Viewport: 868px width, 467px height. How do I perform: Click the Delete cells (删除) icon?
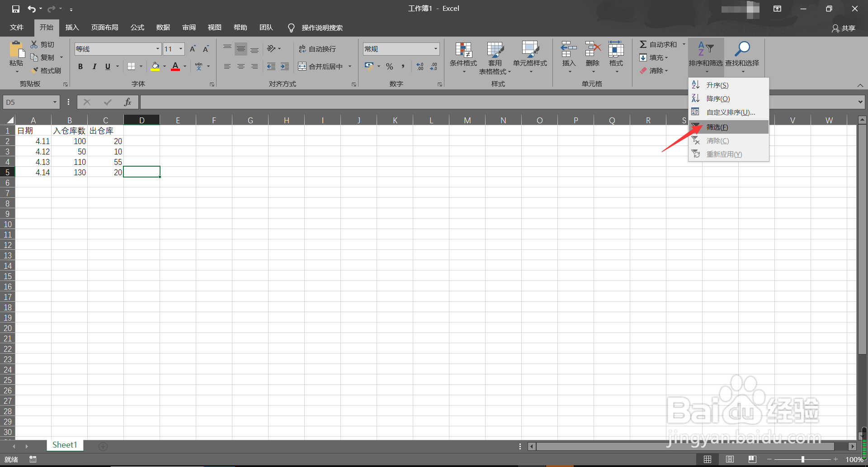pyautogui.click(x=593, y=49)
